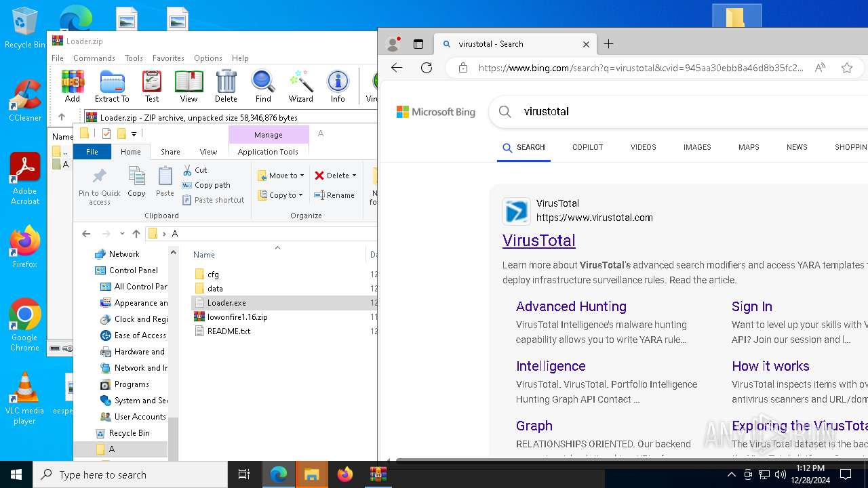This screenshot has width=868, height=488.
Task: Click Pin to Quick access in Explorer ribbon
Action: [99, 186]
